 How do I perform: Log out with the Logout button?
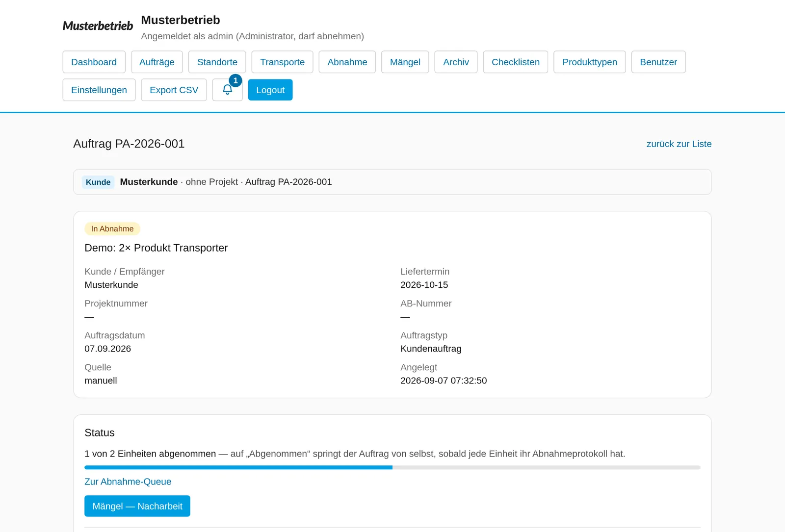(x=270, y=90)
